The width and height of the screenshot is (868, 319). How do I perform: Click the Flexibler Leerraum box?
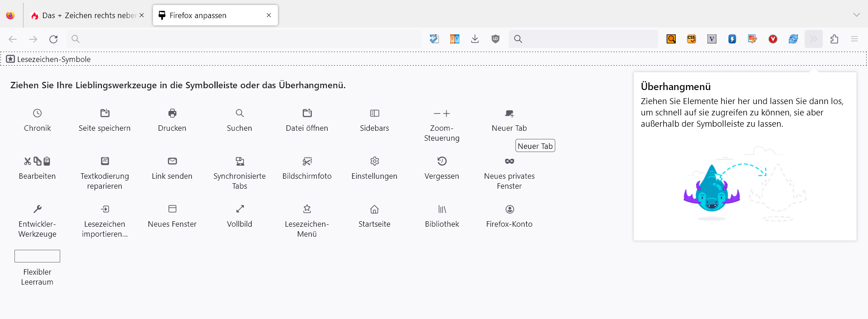(x=37, y=256)
